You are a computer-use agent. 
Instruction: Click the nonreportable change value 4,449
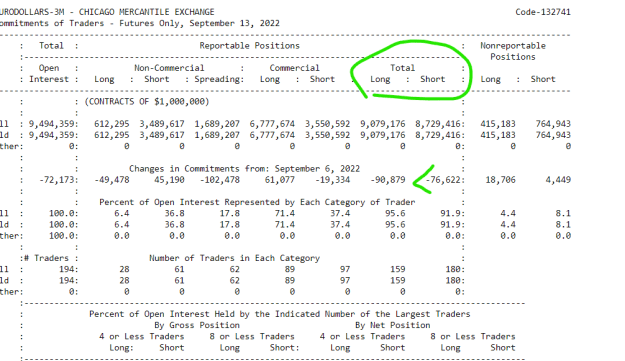click(x=558, y=180)
